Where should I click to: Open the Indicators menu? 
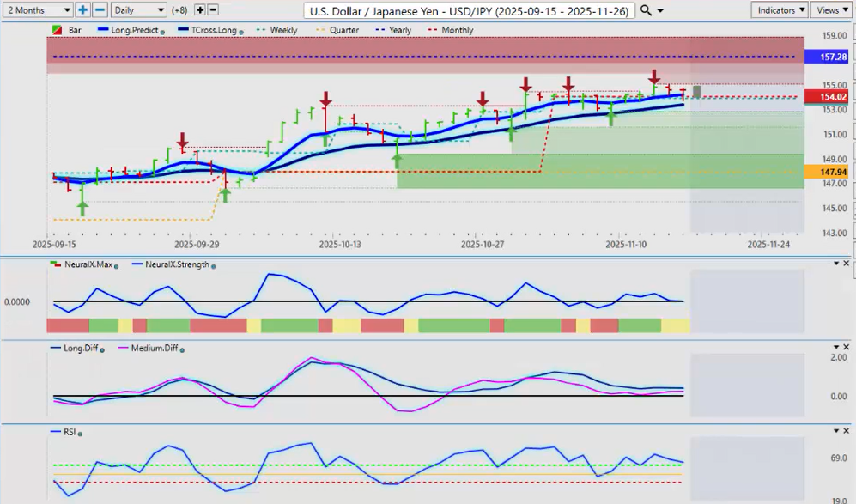coord(779,9)
